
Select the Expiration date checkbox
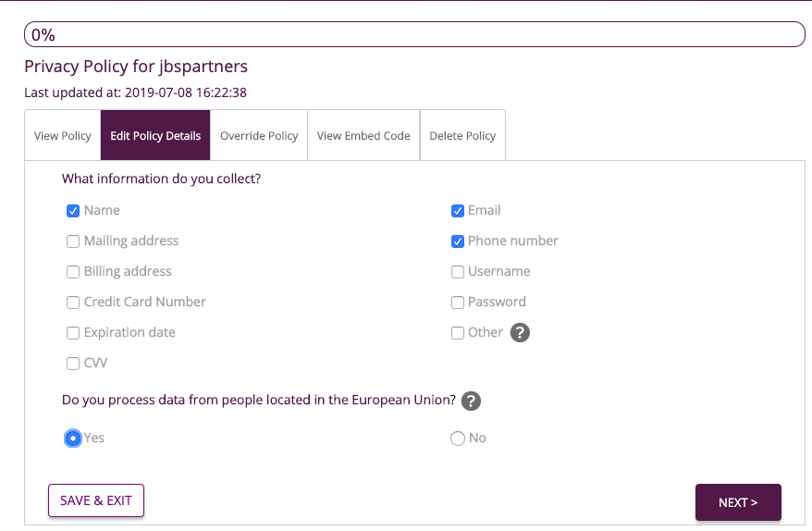coord(73,333)
